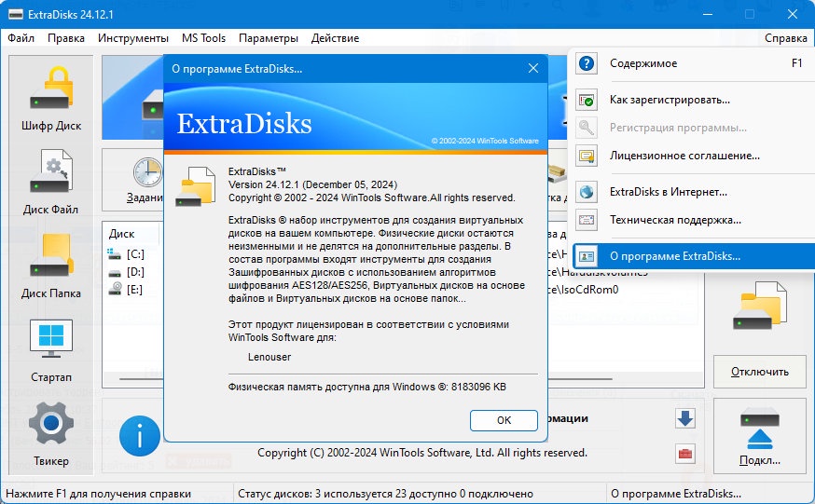
Task: Open the Стартап tool
Action: (x=51, y=350)
